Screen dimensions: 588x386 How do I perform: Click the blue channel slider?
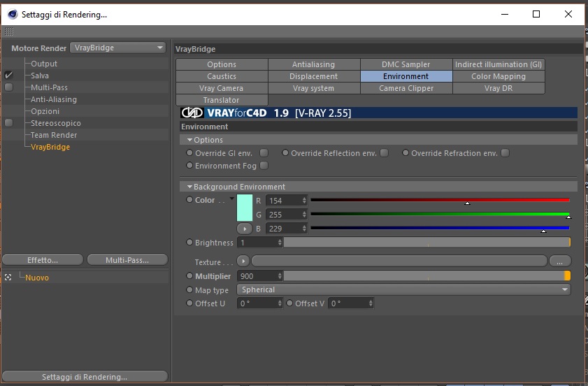(x=440, y=228)
